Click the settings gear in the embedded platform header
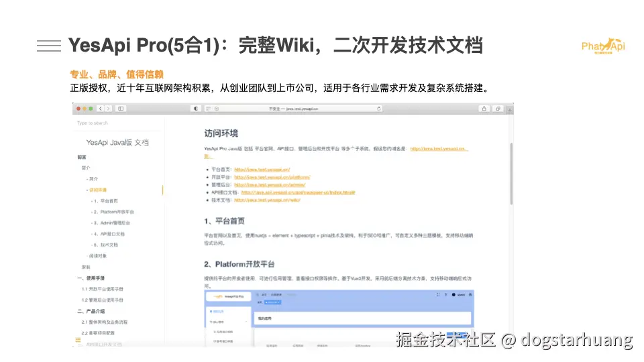 [470, 295]
